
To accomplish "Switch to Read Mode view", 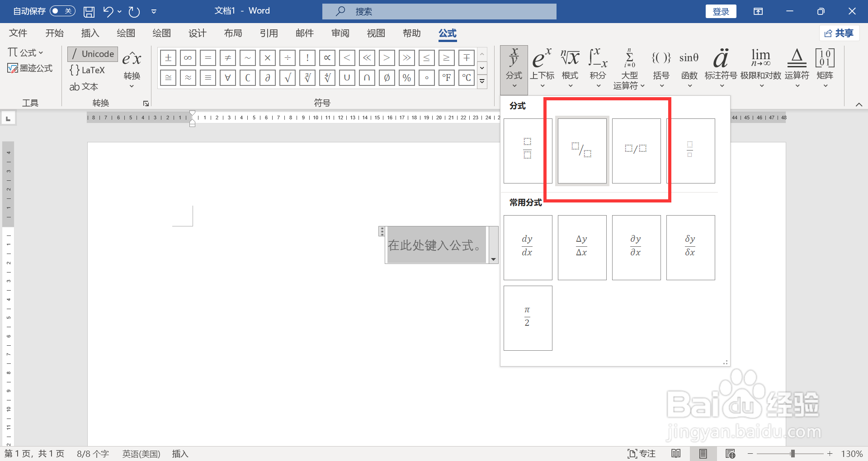I will [676, 453].
